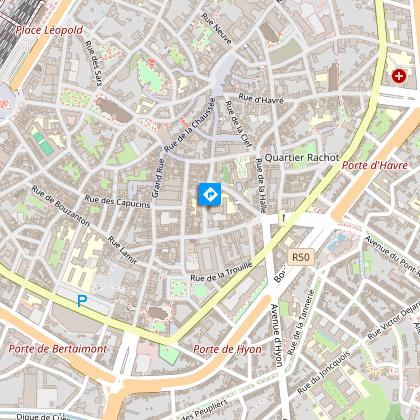Click the Rue de la Halle label
Screen dimensions: 420x420
pos(261,186)
